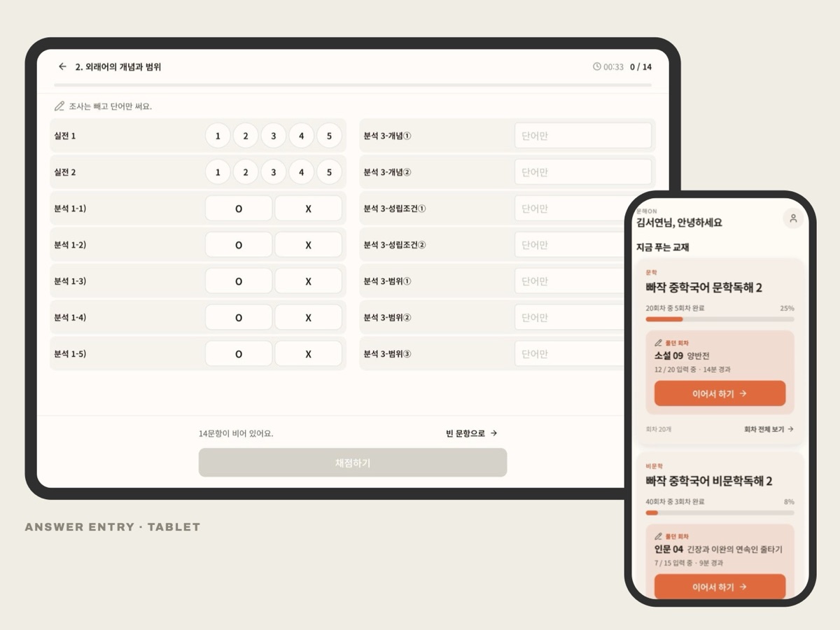This screenshot has width=840, height=630.
Task: Choose O for 분석 1-5)
Action: (239, 354)
